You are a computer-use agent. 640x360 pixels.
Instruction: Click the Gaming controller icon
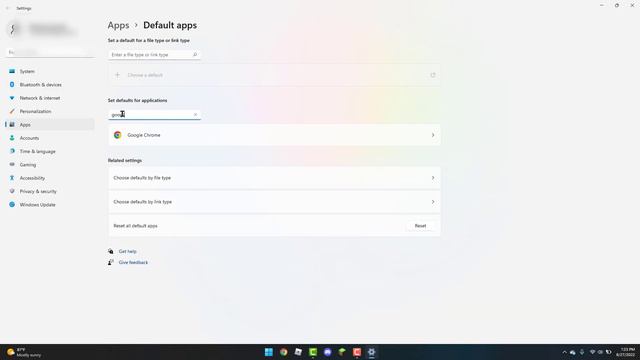click(x=12, y=164)
